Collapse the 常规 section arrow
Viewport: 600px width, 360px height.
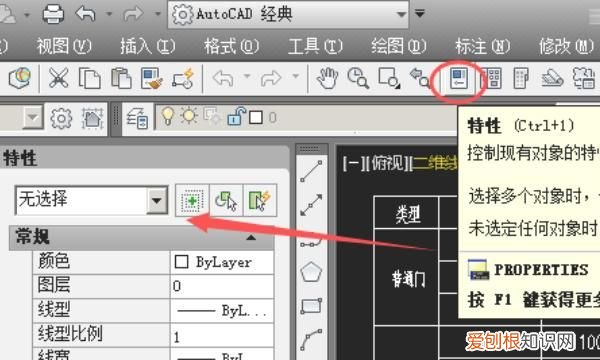click(x=251, y=238)
